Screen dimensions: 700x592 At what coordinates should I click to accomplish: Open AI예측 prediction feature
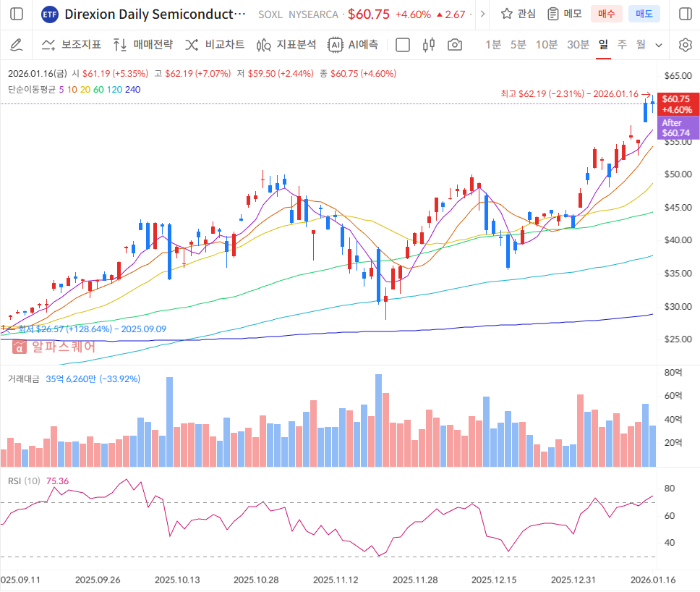353,45
